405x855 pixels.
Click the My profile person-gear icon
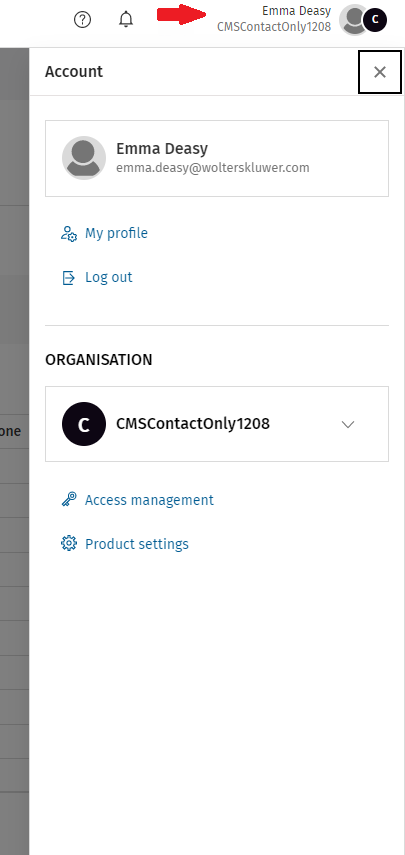[x=69, y=234]
